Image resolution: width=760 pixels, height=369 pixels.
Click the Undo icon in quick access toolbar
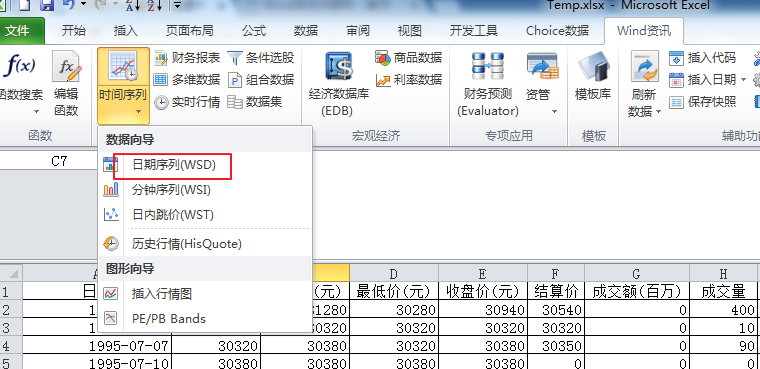click(68, 5)
